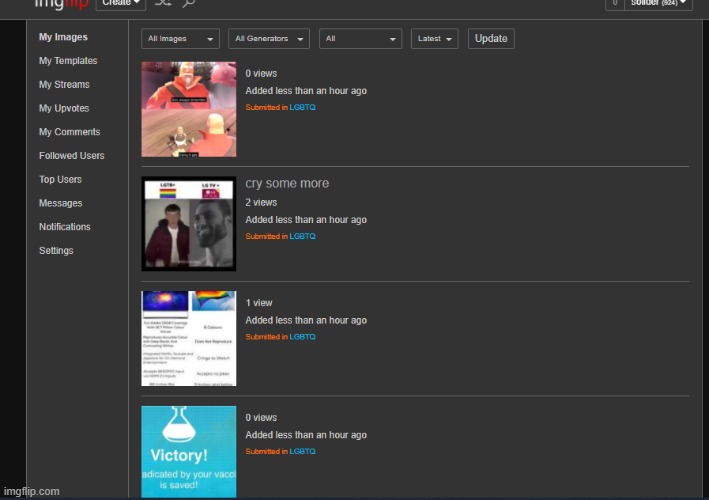Viewport: 709px width, 500px height.
Task: Click LGBTQ stream link under 'cry some more'
Action: click(x=303, y=236)
